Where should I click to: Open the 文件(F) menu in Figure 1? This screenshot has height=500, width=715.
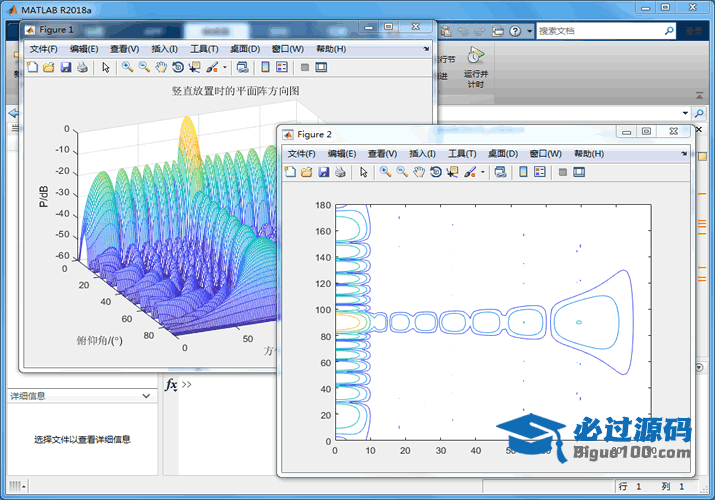[x=45, y=49]
